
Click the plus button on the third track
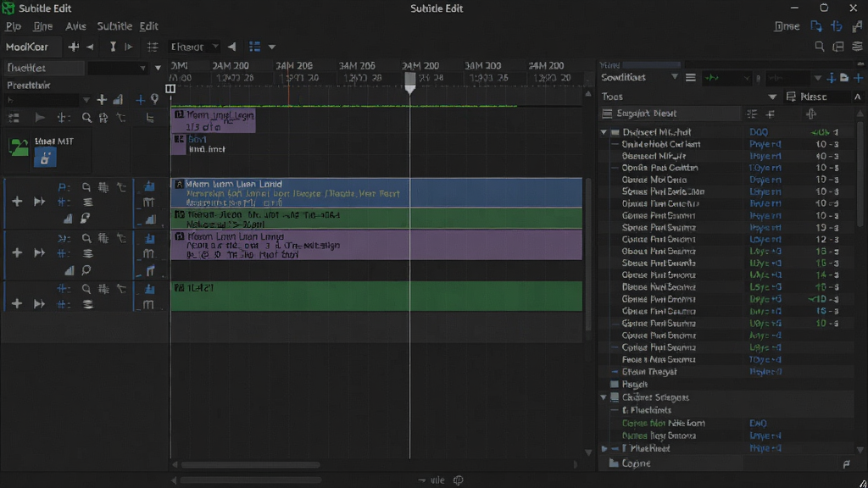click(17, 304)
